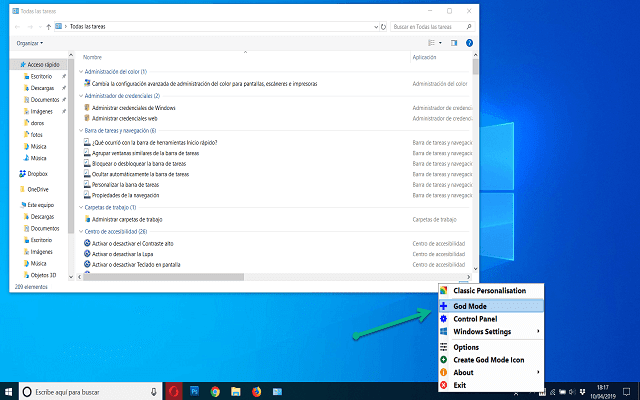Click the up arrow navigation button
The width and height of the screenshot is (640, 400).
point(49,26)
